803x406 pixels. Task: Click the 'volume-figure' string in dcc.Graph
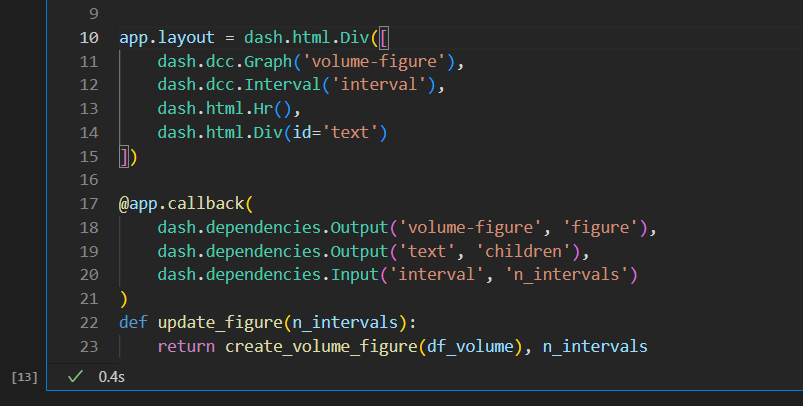tap(374, 61)
